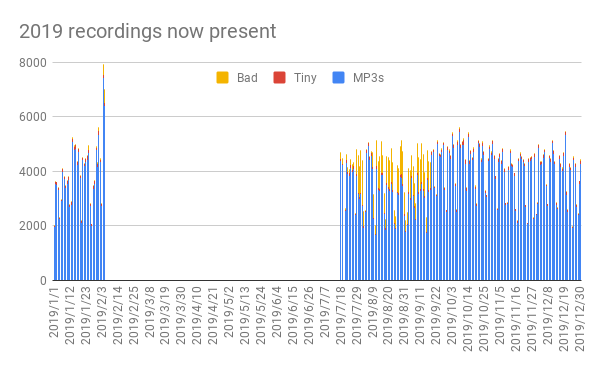Viewport: 600px width, 371px height.
Task: Click the 2019/2/3 x-axis date label
Action: pyautogui.click(x=102, y=312)
